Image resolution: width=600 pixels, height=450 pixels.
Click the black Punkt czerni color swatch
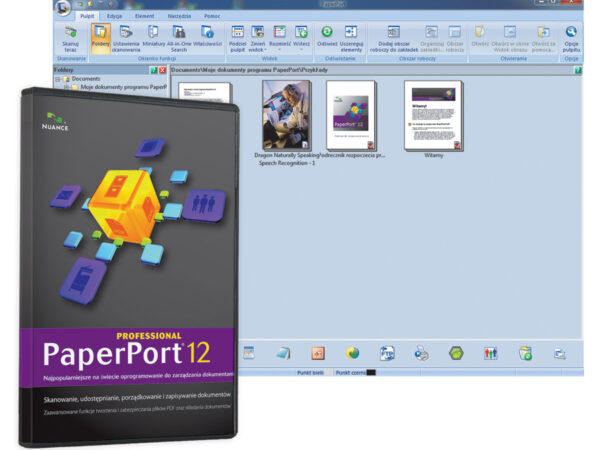[368, 372]
